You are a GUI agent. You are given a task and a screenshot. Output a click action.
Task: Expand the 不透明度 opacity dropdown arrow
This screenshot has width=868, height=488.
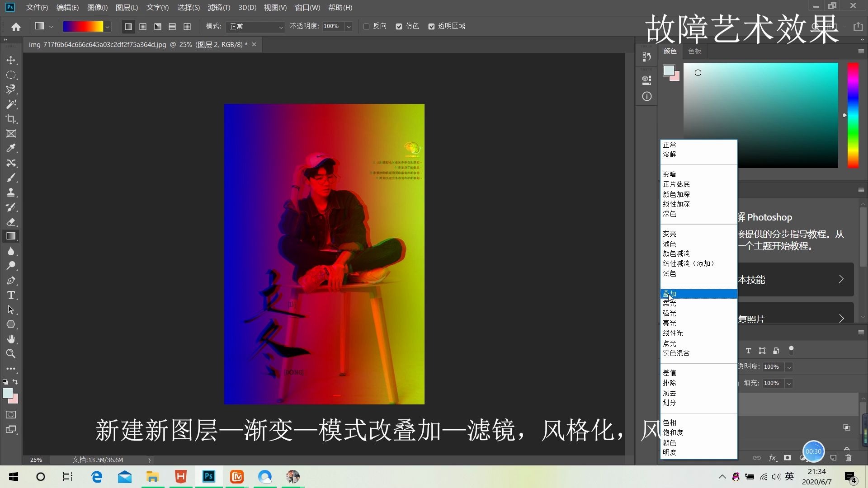tap(349, 27)
